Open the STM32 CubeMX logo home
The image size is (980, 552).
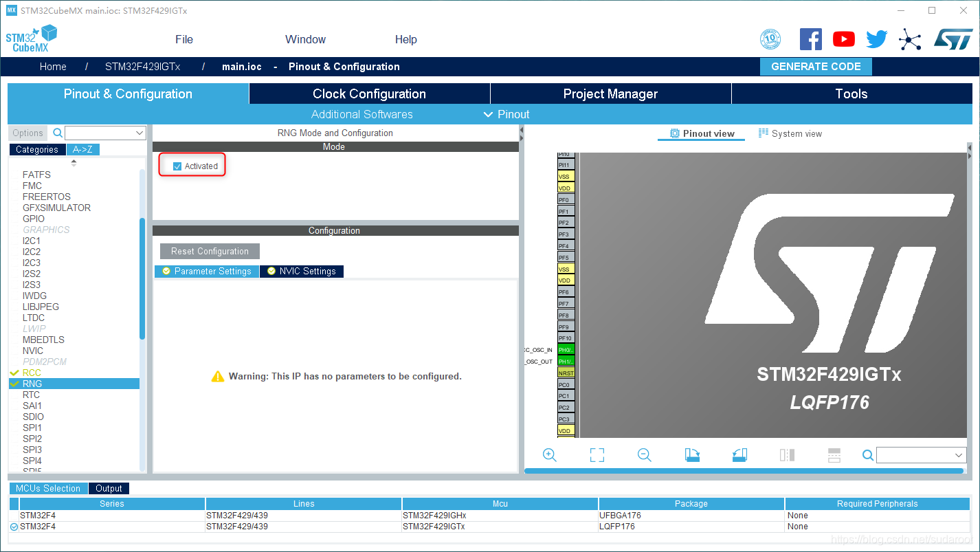32,39
